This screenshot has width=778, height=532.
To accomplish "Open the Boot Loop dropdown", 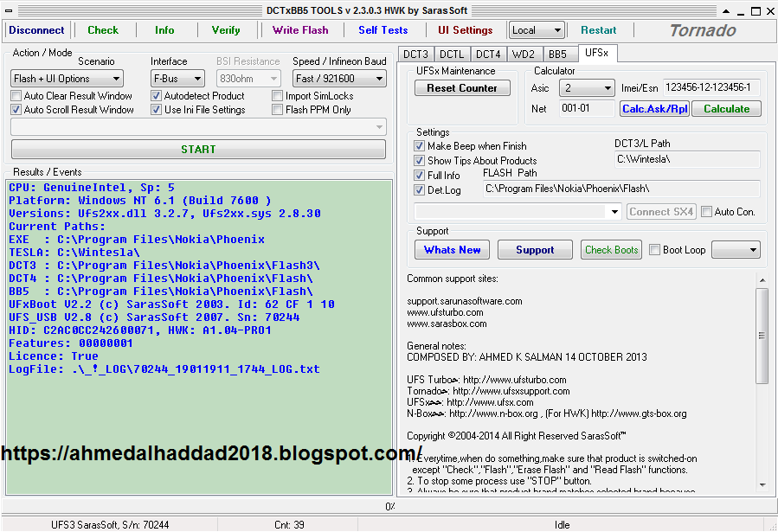I will (x=736, y=250).
